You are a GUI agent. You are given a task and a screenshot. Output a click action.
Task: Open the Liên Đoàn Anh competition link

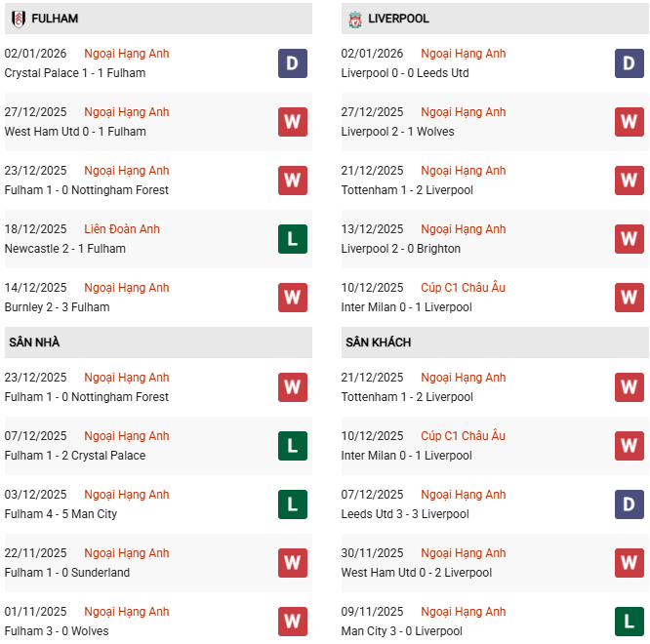point(122,229)
